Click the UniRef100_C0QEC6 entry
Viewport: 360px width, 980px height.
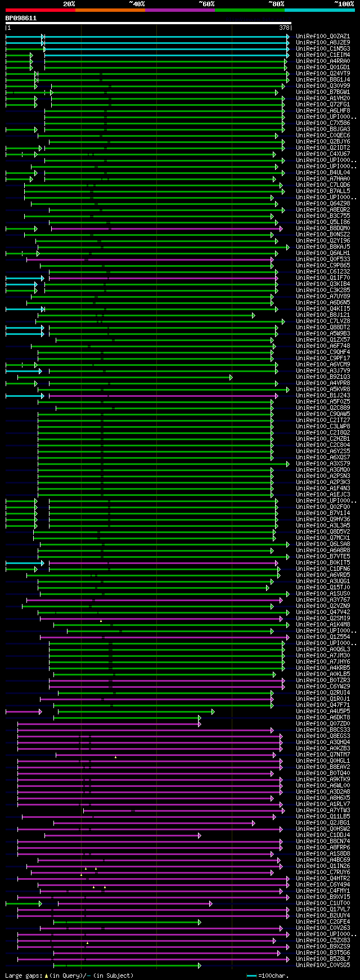tap(323, 135)
